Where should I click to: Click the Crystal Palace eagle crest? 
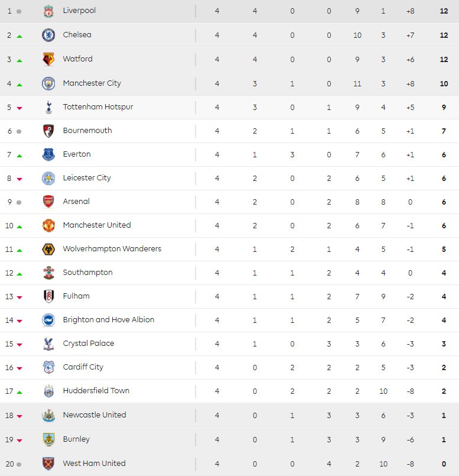point(48,344)
